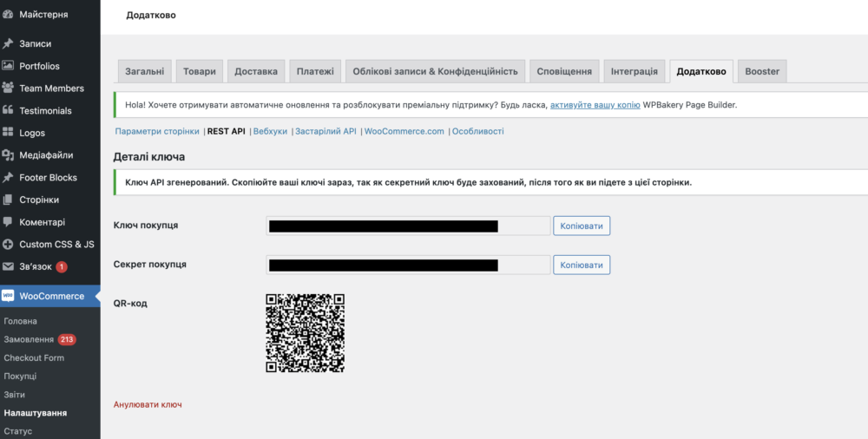Switch to the Платежі tab
The image size is (868, 439).
(x=315, y=71)
